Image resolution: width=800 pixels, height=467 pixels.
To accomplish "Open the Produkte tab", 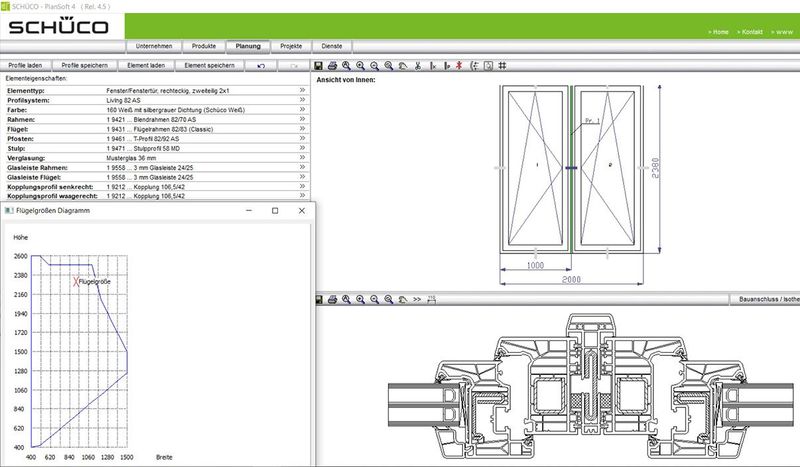I will tap(204, 46).
